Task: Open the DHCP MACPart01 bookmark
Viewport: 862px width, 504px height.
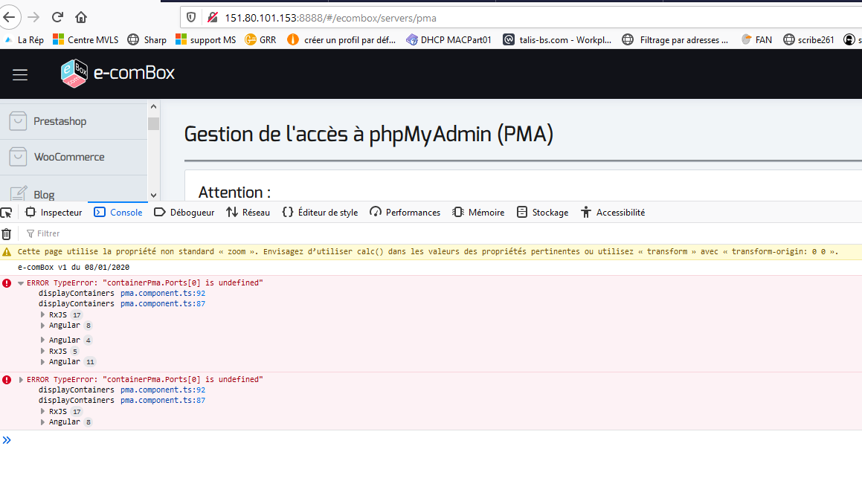Action: point(448,39)
